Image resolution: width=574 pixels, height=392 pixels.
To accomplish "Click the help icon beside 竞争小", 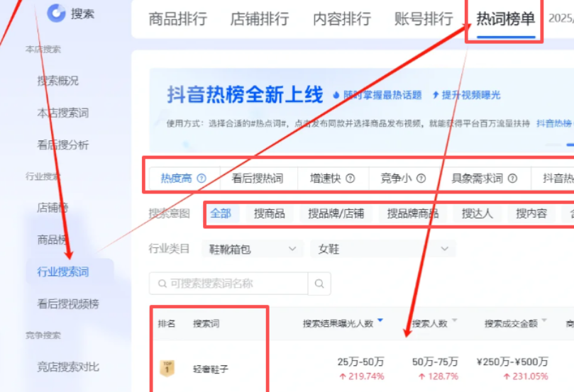I will click(x=421, y=179).
